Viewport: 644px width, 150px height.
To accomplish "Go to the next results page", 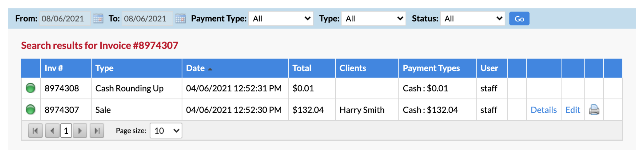I will point(80,131).
